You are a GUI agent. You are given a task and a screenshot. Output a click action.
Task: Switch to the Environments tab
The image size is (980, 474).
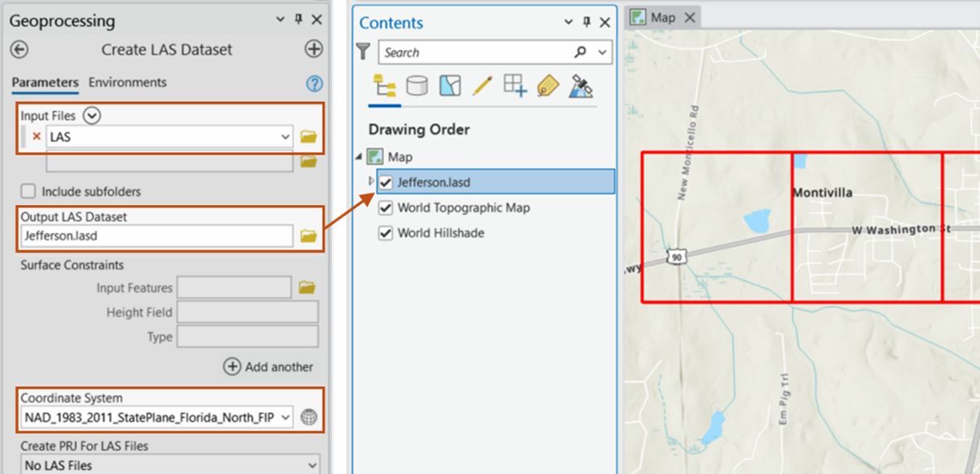tap(128, 82)
